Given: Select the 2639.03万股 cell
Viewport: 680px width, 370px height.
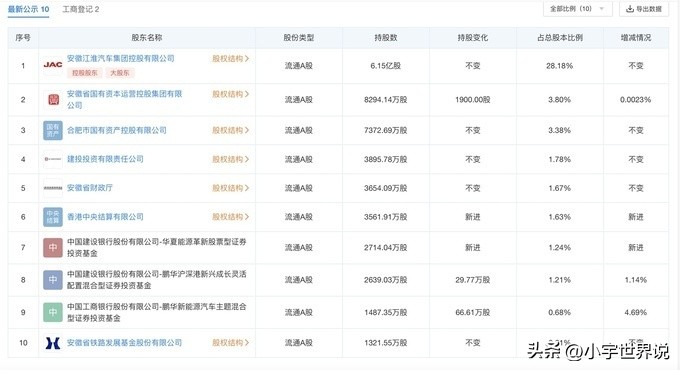Looking at the screenshot, I should click(x=386, y=280).
